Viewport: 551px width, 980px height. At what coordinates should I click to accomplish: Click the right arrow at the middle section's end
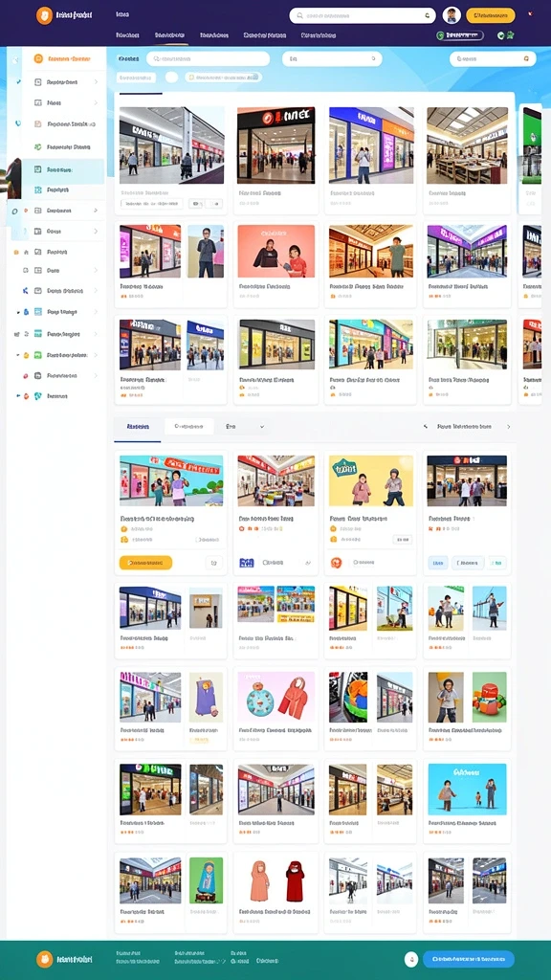click(x=509, y=427)
